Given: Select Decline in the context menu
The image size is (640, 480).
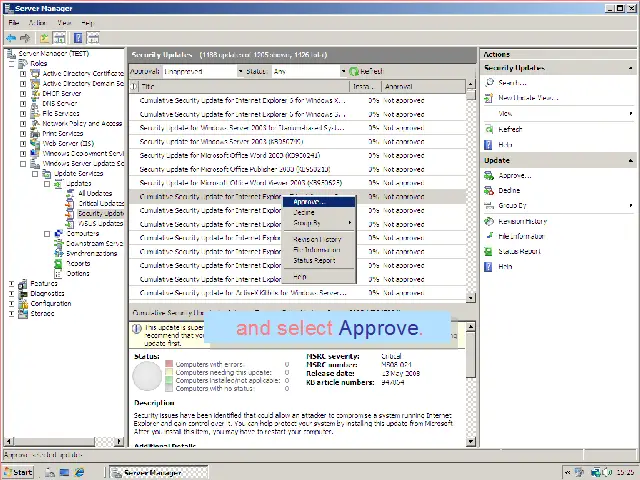Looking at the screenshot, I should (x=319, y=213).
